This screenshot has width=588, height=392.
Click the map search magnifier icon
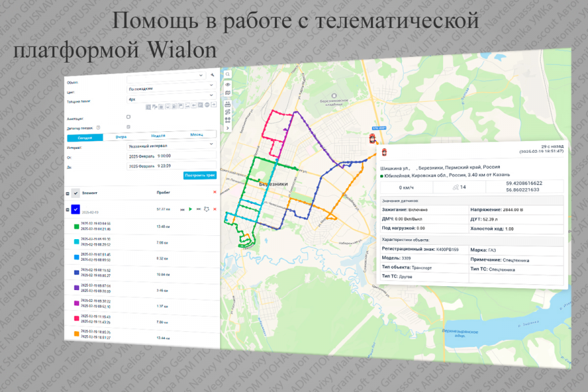pyautogui.click(x=227, y=74)
